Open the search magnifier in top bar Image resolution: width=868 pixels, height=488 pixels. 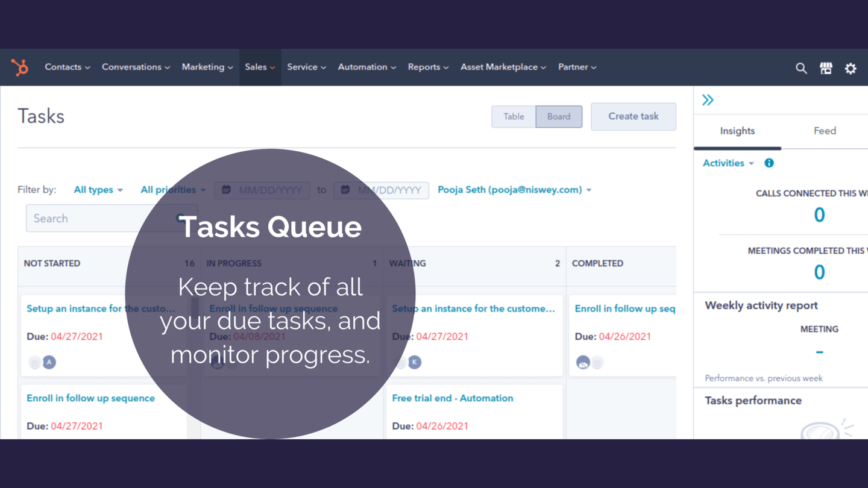coord(800,68)
